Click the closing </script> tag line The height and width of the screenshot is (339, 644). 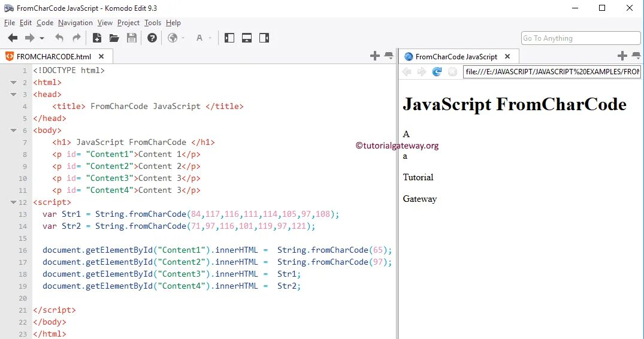coord(55,310)
